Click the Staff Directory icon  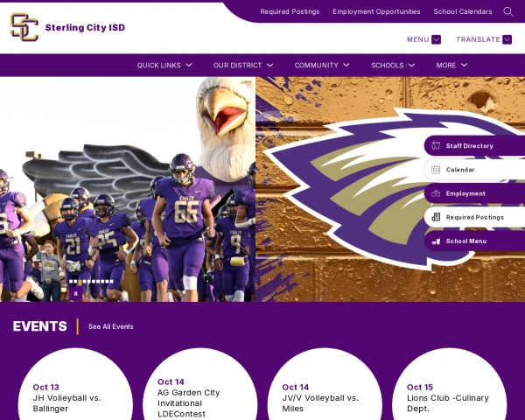coord(436,146)
